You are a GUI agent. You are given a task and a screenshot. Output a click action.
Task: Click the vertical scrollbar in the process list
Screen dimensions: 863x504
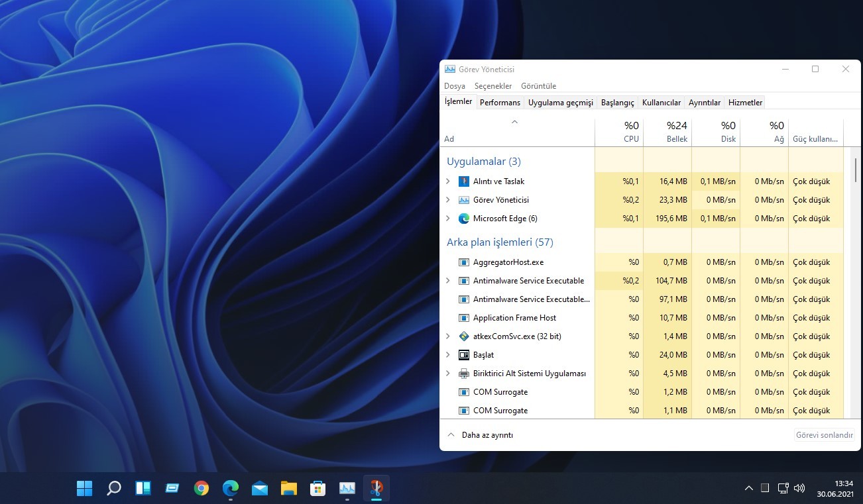tap(855, 169)
